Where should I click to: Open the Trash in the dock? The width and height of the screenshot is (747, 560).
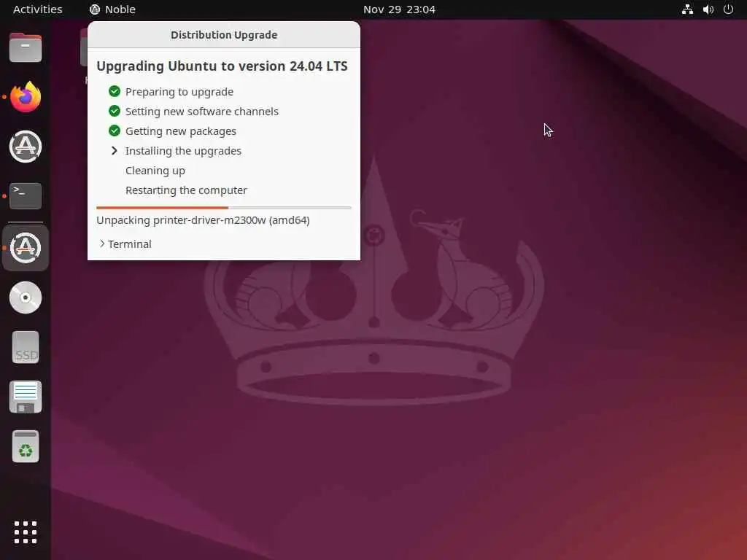tap(26, 446)
